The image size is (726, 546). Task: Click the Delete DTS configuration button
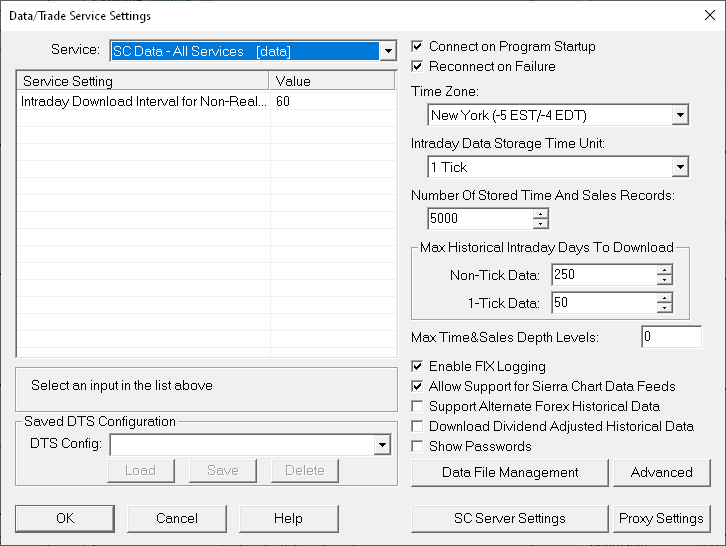tap(305, 471)
